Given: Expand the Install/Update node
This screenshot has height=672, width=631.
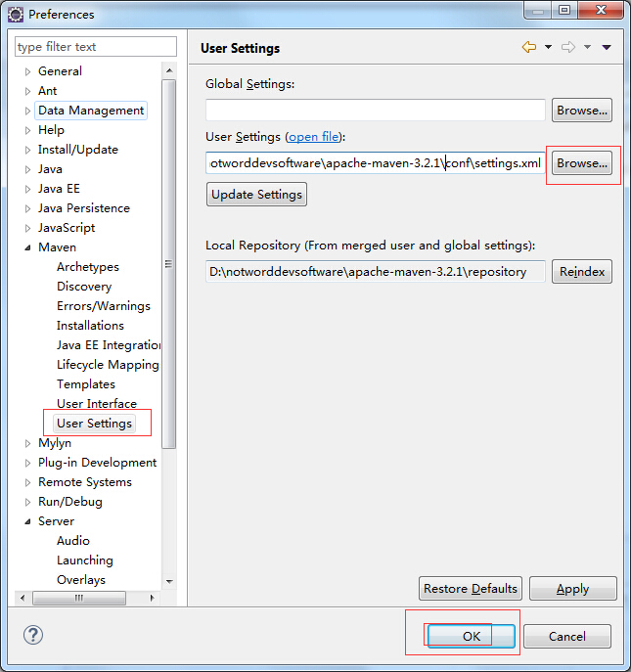Looking at the screenshot, I should pos(27,150).
